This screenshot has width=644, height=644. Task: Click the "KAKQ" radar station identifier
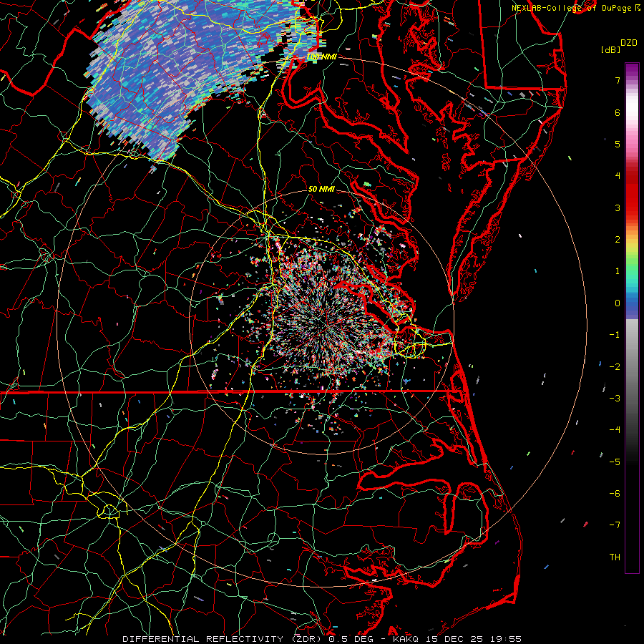coord(406,639)
